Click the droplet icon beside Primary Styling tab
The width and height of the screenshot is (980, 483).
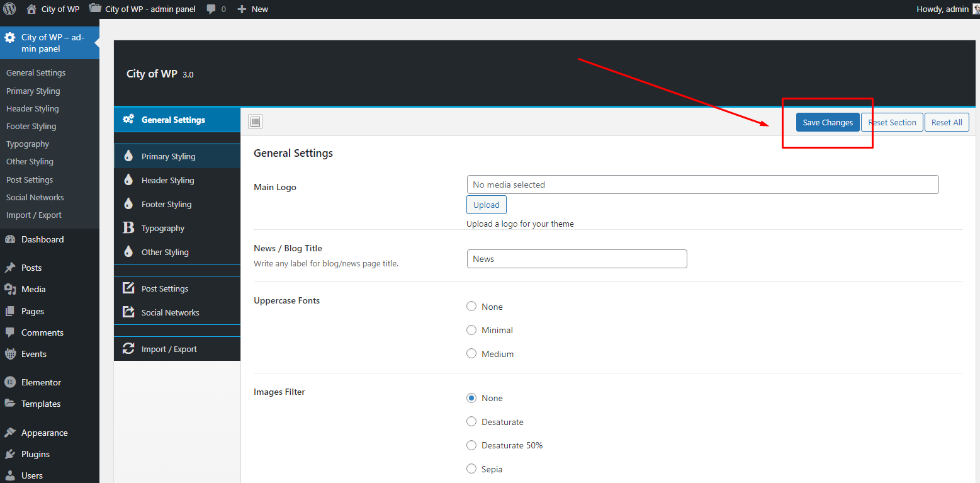[128, 156]
